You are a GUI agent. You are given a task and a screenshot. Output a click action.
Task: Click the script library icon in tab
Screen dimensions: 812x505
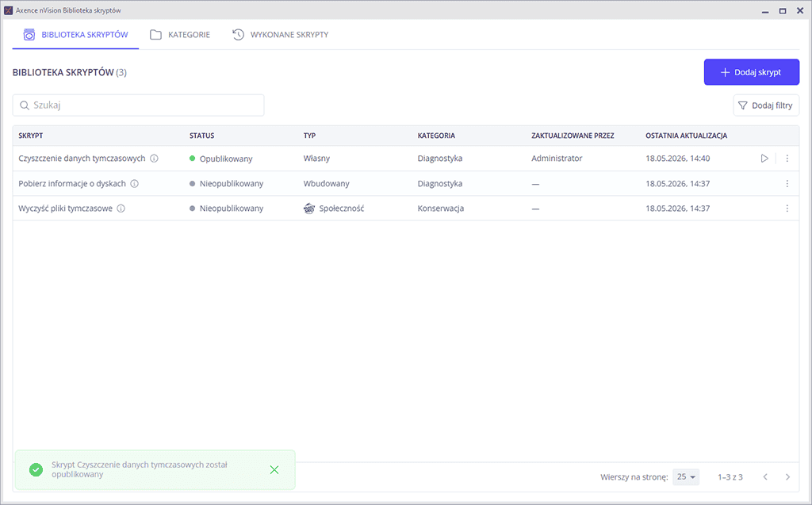coord(29,35)
